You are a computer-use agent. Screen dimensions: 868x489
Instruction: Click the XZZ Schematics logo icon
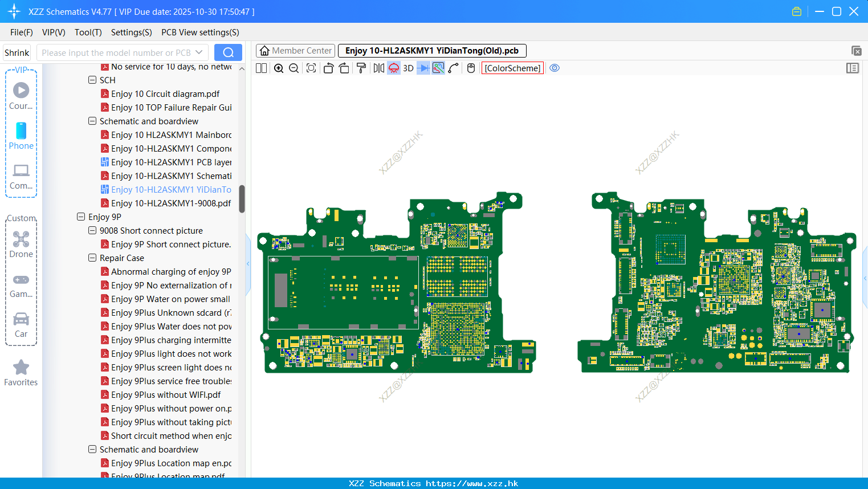click(14, 11)
